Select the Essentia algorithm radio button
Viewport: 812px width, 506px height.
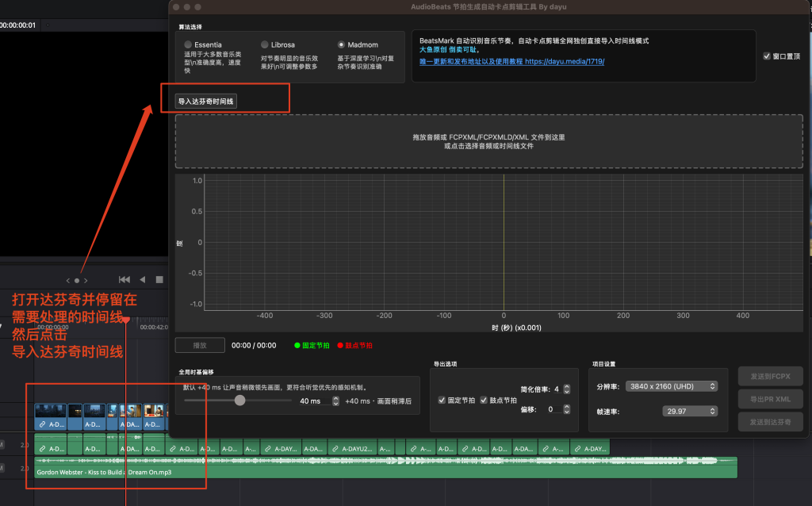187,44
